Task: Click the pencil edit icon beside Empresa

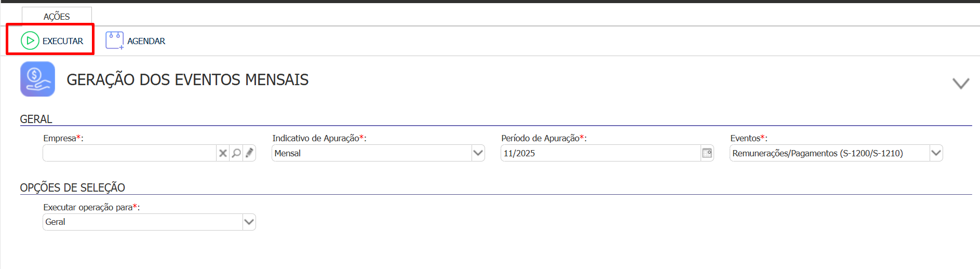Action: [x=250, y=153]
